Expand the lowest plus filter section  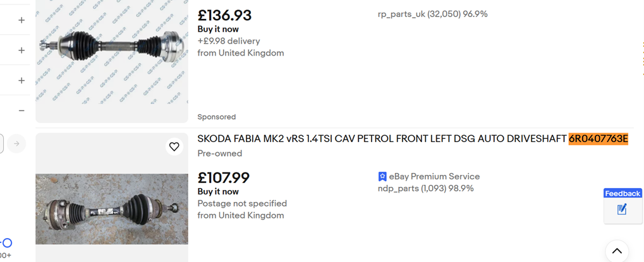click(21, 81)
